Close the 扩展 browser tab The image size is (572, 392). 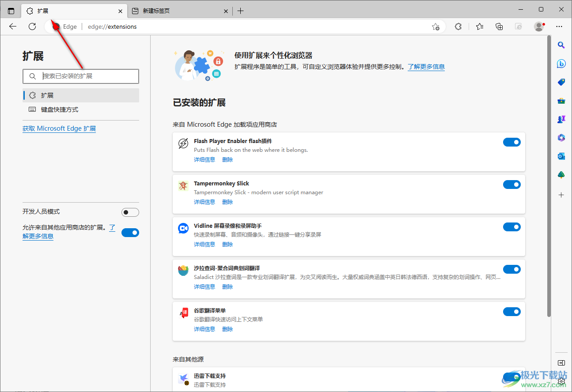click(x=121, y=11)
